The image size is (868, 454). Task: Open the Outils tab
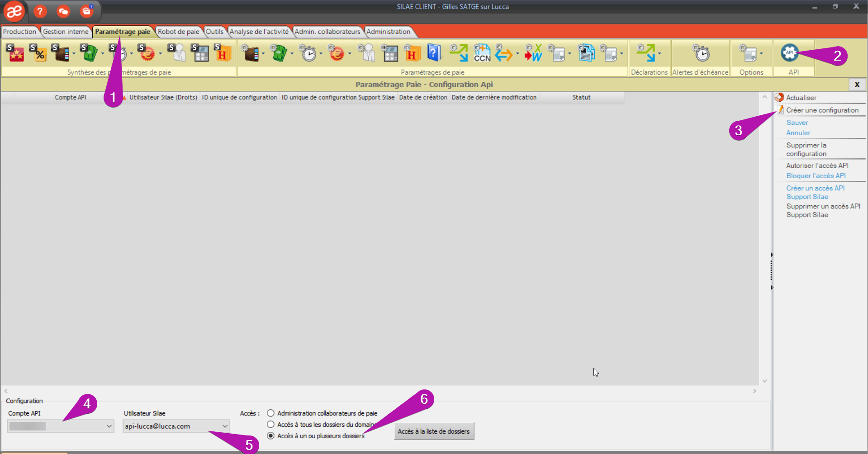click(214, 32)
